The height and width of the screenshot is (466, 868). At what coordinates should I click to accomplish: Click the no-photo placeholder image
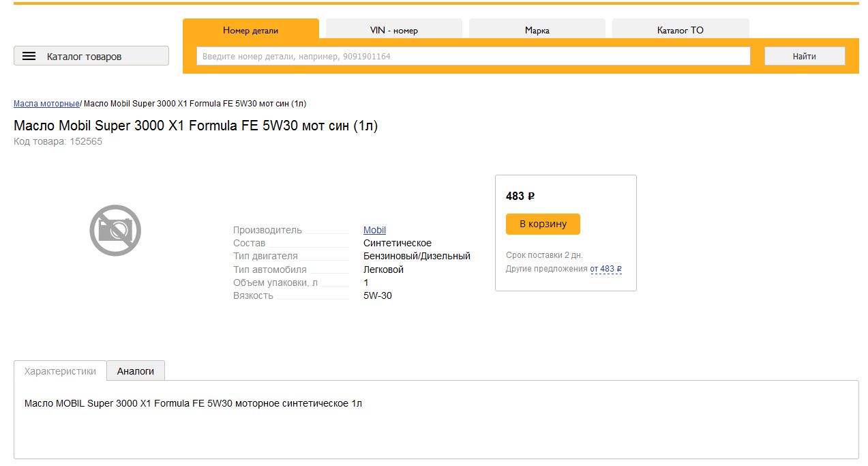(115, 231)
